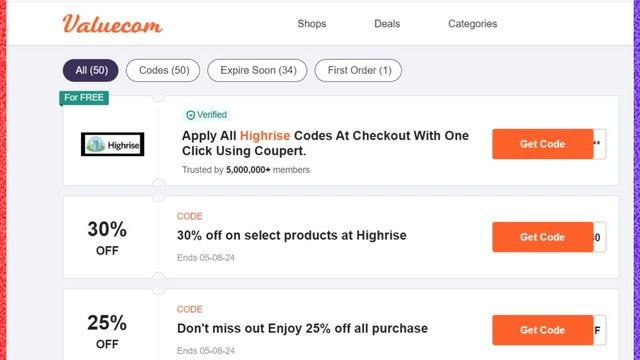The image size is (640, 360).
Task: Open the Categories menu
Action: pos(473,24)
